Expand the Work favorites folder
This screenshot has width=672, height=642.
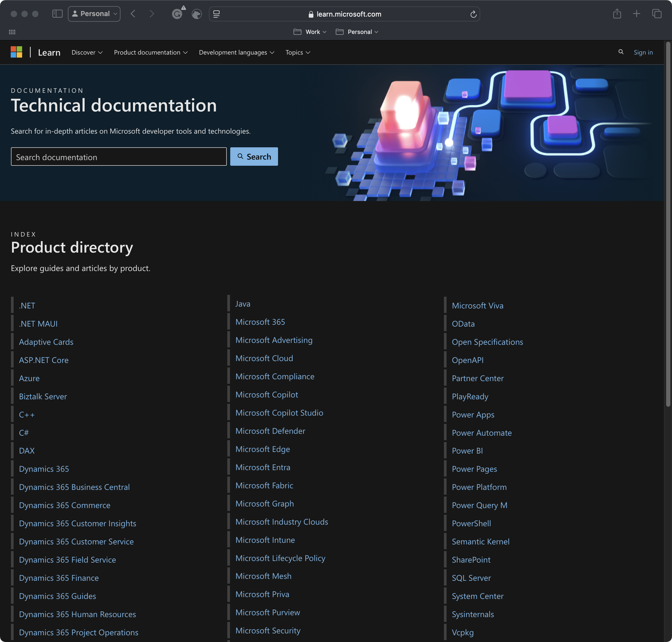pyautogui.click(x=310, y=32)
